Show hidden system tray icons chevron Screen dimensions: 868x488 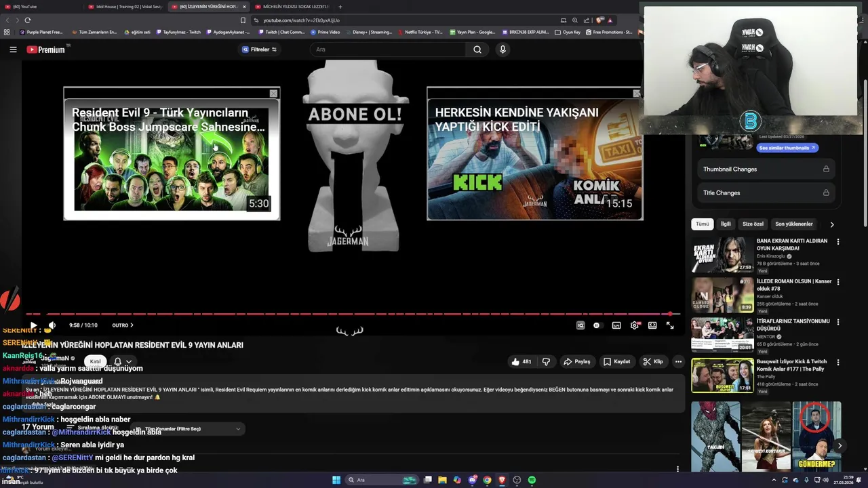point(774,480)
